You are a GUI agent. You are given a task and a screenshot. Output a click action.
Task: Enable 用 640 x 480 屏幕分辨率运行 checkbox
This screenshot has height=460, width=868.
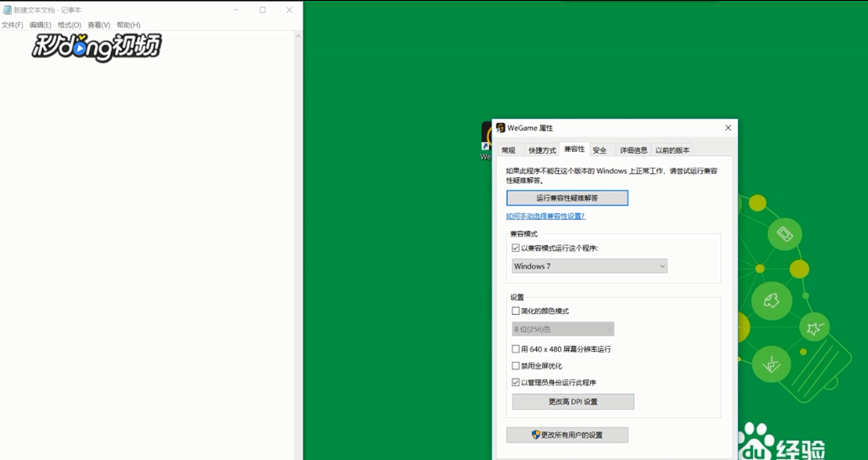[515, 349]
